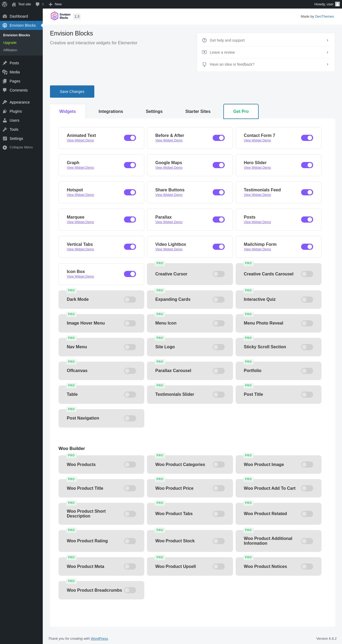The width and height of the screenshot is (342, 644).
Task: Open the Leave a review arrow
Action: pos(328,52)
